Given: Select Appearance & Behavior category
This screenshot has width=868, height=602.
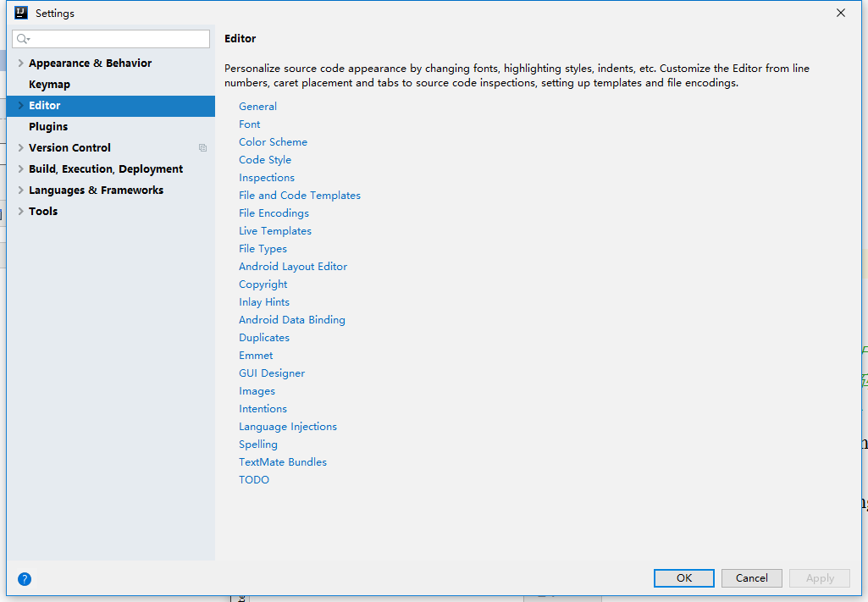Looking at the screenshot, I should pos(91,63).
